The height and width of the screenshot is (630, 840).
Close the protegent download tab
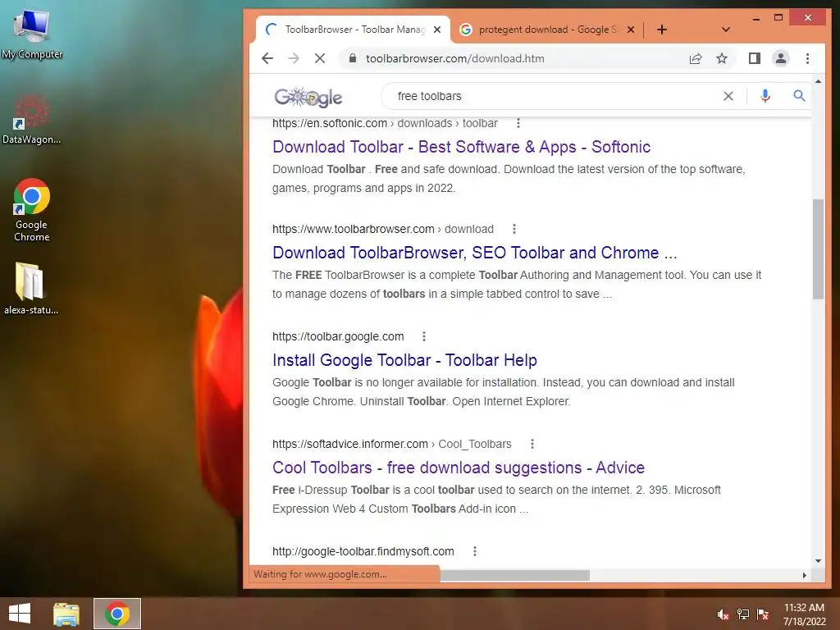631,30
